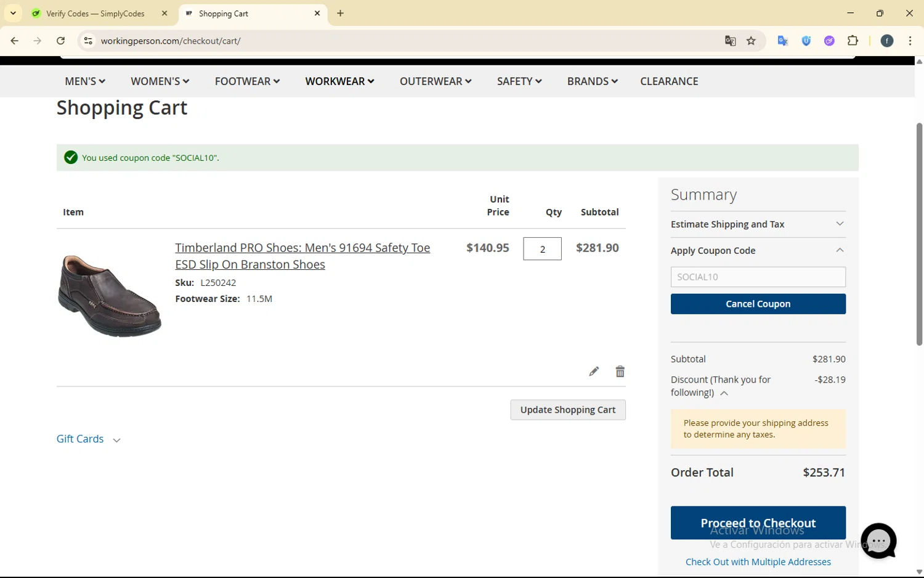Translate this page icon

pyautogui.click(x=730, y=41)
